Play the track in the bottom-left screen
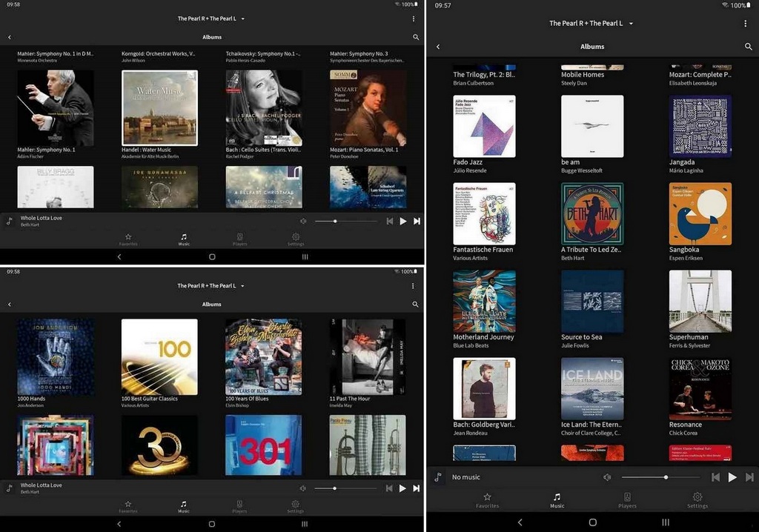 pyautogui.click(x=402, y=488)
